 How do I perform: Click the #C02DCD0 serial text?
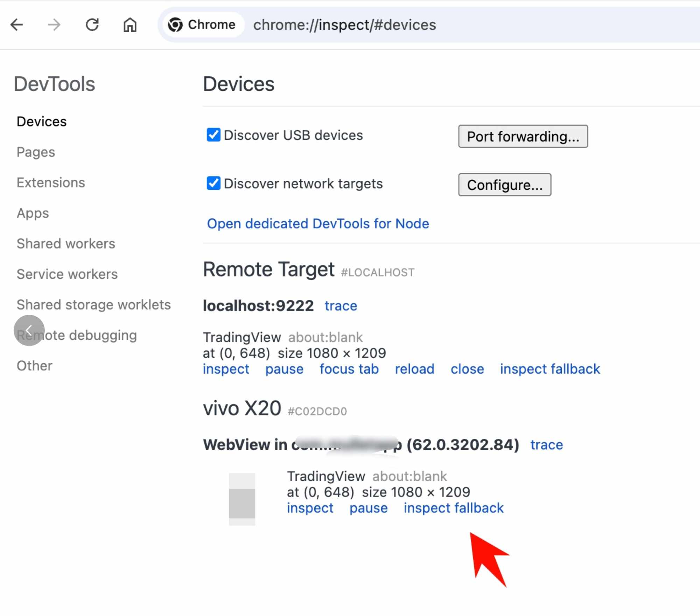click(317, 411)
